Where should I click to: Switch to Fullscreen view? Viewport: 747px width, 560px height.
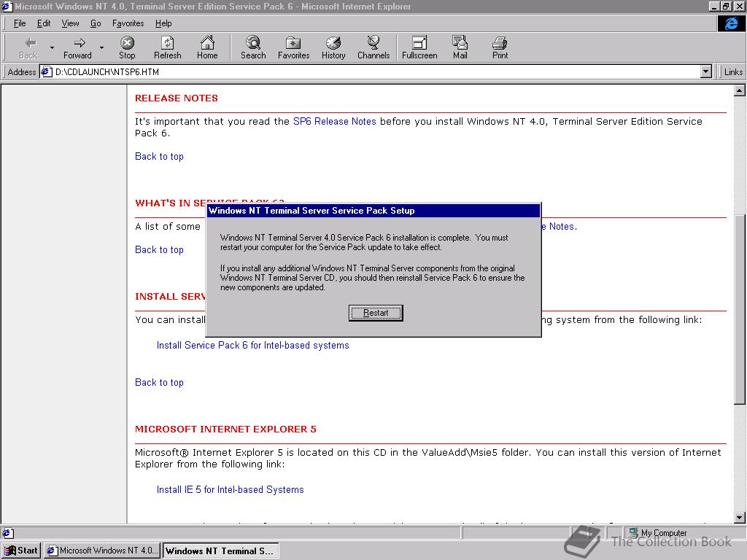[x=419, y=48]
